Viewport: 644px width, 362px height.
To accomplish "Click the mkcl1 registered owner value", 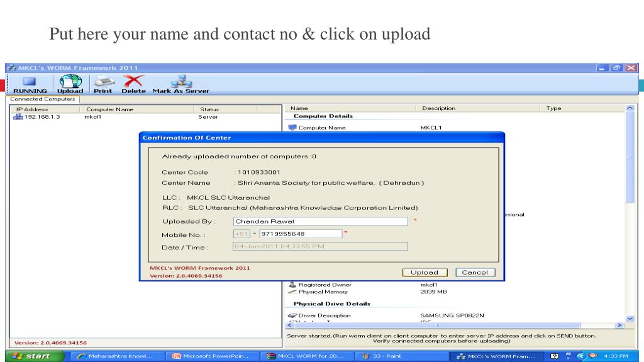I will click(x=428, y=285).
